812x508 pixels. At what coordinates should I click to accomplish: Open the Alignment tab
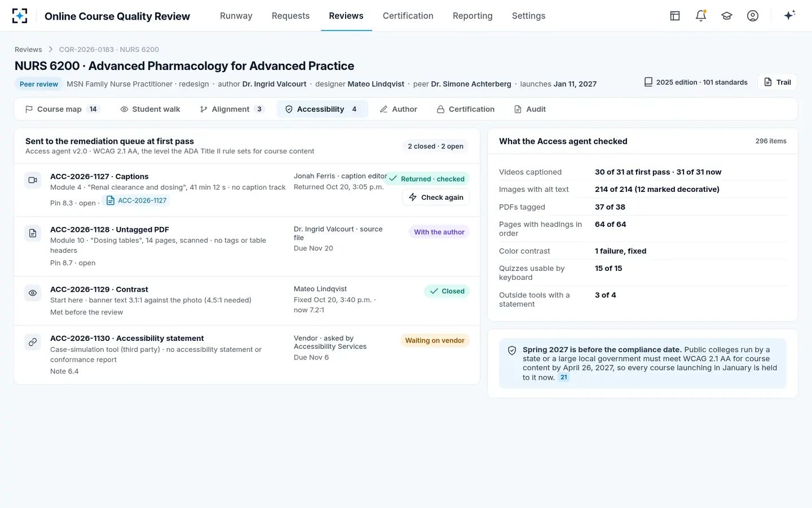coord(232,109)
